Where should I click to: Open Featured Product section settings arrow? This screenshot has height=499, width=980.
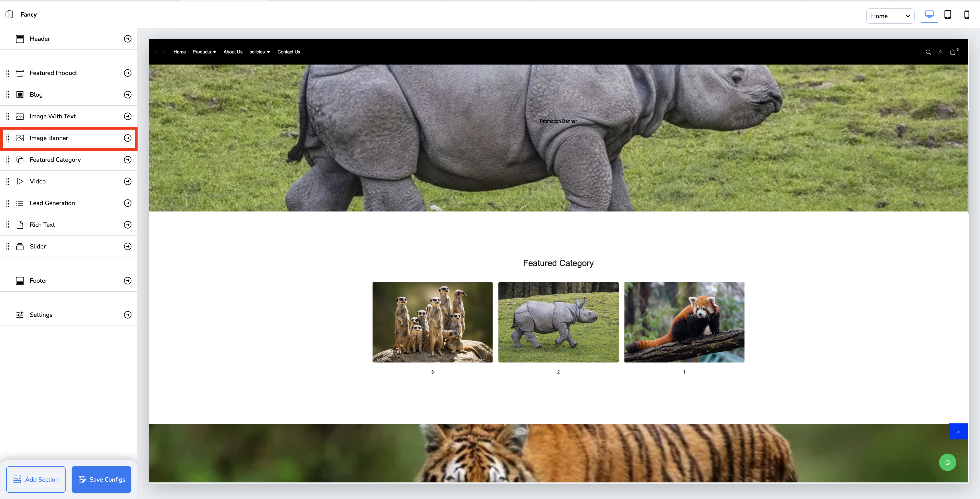pos(128,73)
